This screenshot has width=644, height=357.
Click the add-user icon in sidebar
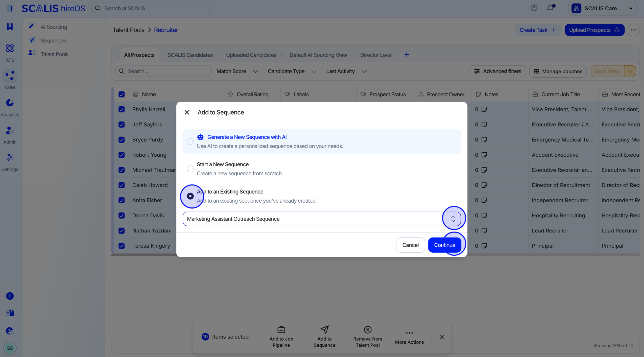[x=10, y=331]
